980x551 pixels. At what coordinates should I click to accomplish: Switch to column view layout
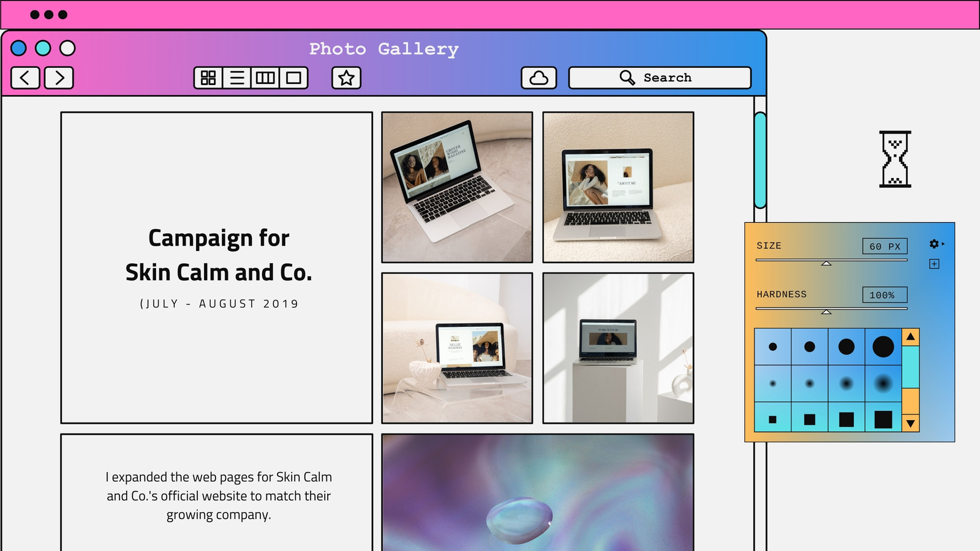(x=265, y=78)
